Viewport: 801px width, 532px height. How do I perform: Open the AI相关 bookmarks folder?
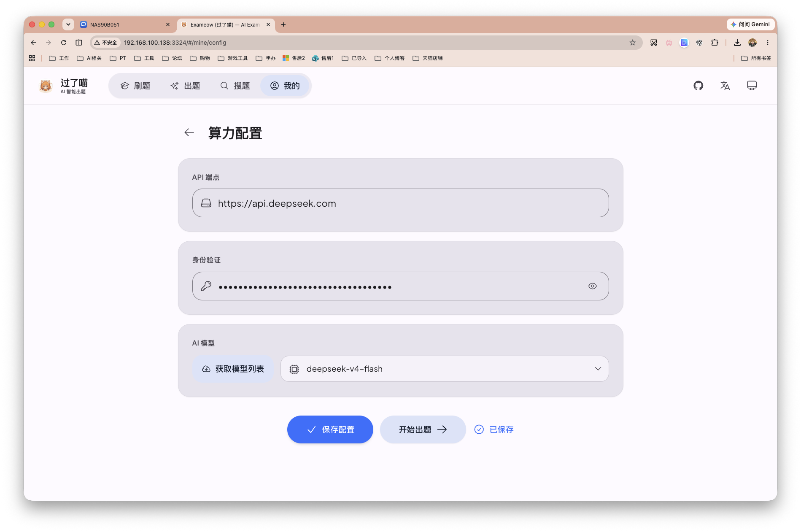pyautogui.click(x=89, y=58)
